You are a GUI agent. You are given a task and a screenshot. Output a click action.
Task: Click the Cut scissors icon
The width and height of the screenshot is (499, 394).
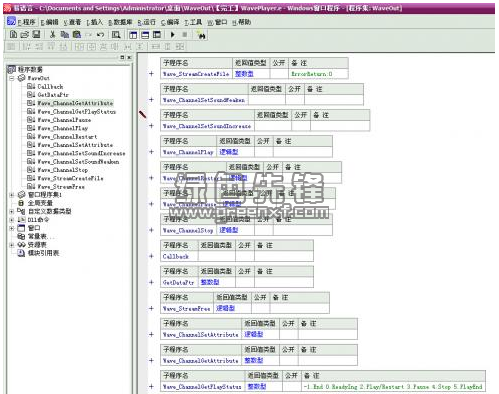click(52, 34)
